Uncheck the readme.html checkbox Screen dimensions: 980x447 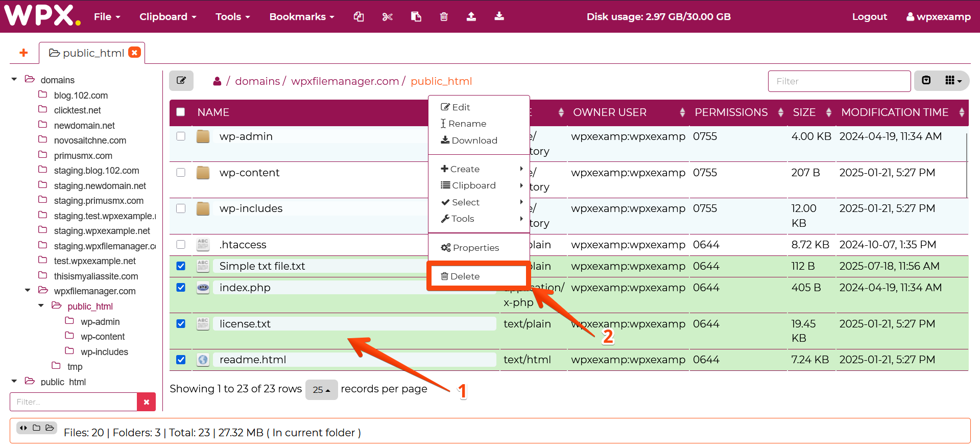pyautogui.click(x=181, y=360)
